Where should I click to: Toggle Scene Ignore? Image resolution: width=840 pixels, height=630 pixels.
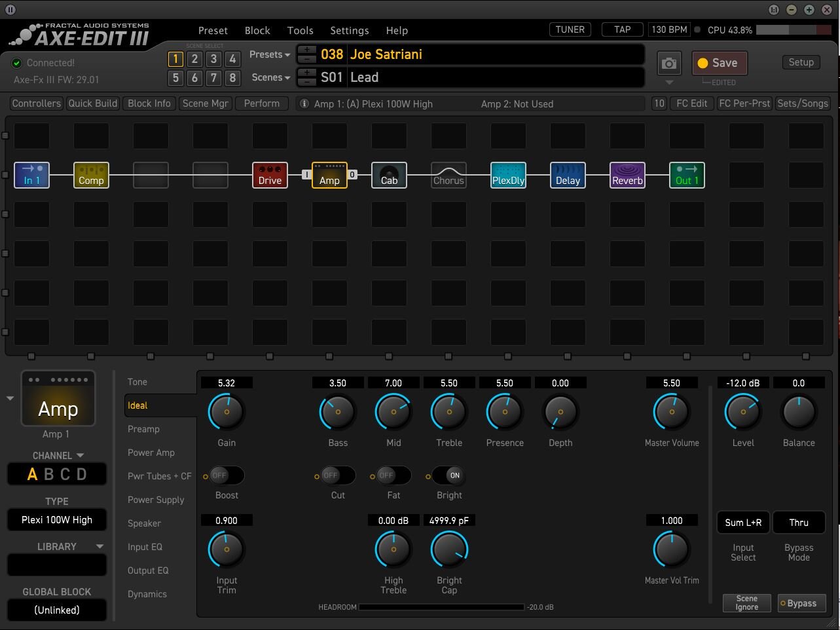pyautogui.click(x=746, y=603)
